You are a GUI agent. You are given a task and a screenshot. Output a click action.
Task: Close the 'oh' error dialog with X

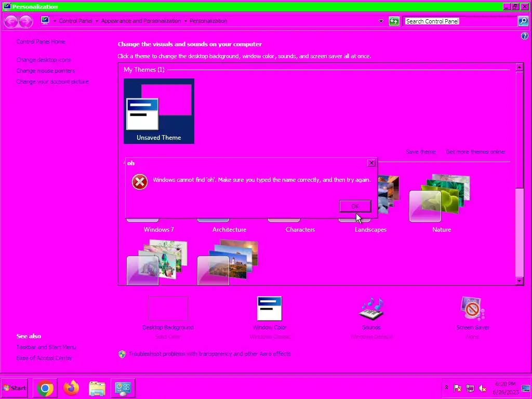(x=371, y=163)
